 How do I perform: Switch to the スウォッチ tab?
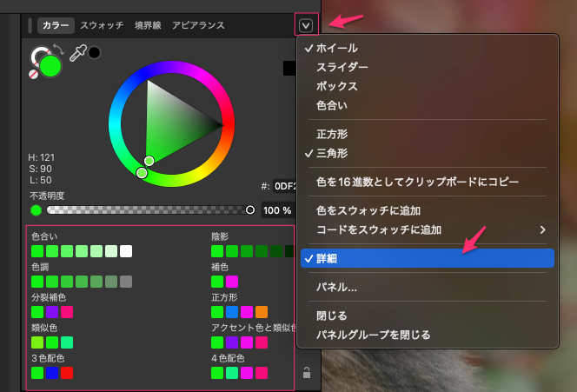tap(102, 25)
